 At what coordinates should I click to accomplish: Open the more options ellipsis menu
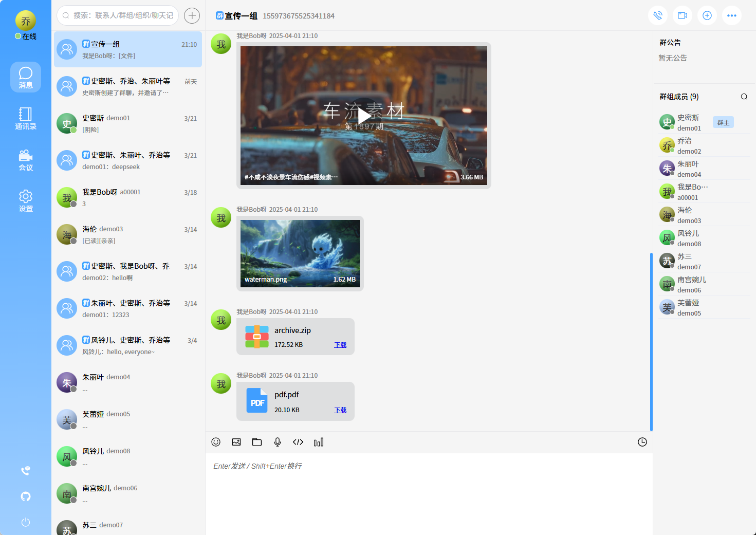[x=731, y=15]
